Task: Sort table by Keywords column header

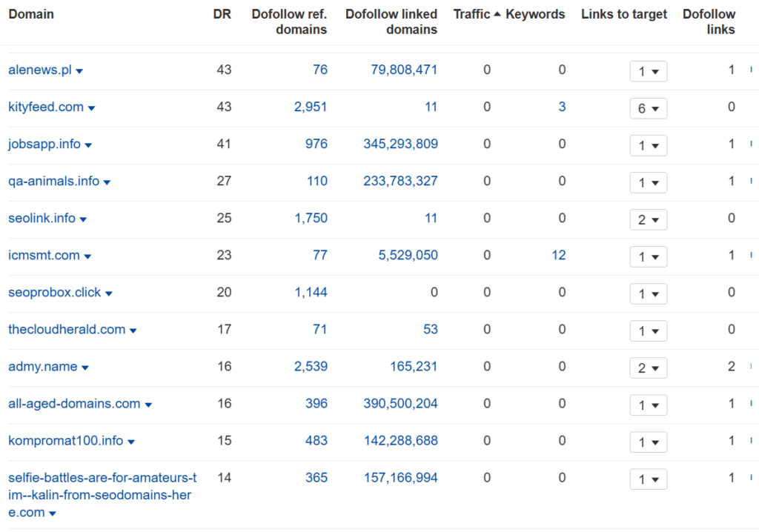Action: [x=535, y=14]
